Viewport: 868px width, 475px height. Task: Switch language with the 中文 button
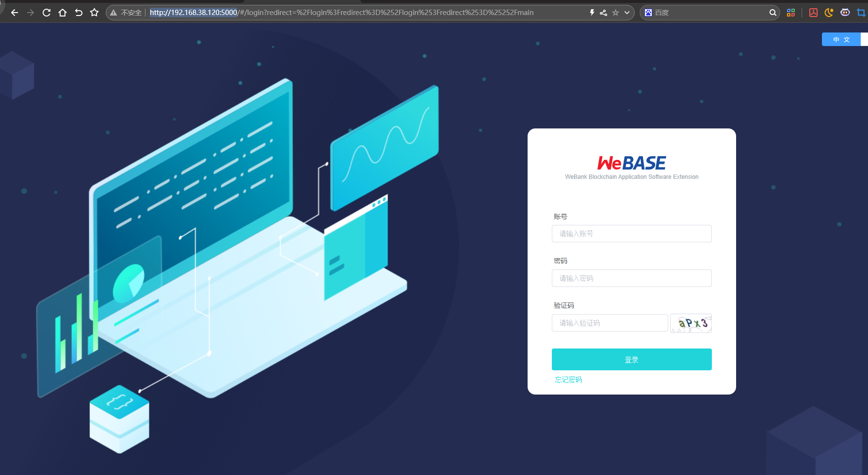[x=841, y=39]
